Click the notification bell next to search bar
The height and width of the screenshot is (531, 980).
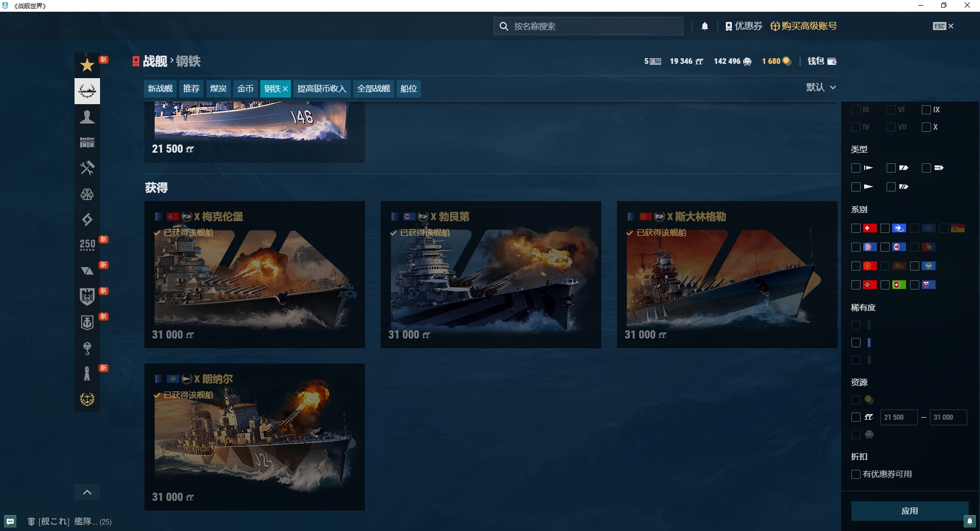704,26
